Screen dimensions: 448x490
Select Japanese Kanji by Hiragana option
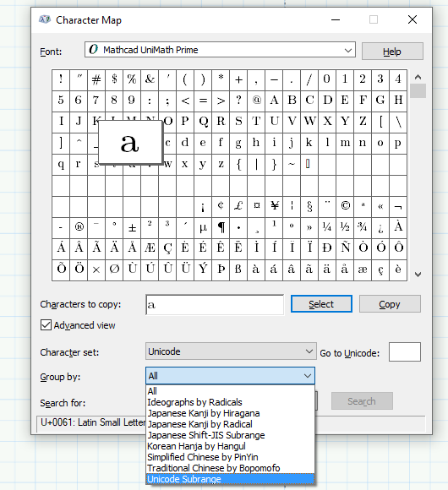pyautogui.click(x=204, y=413)
